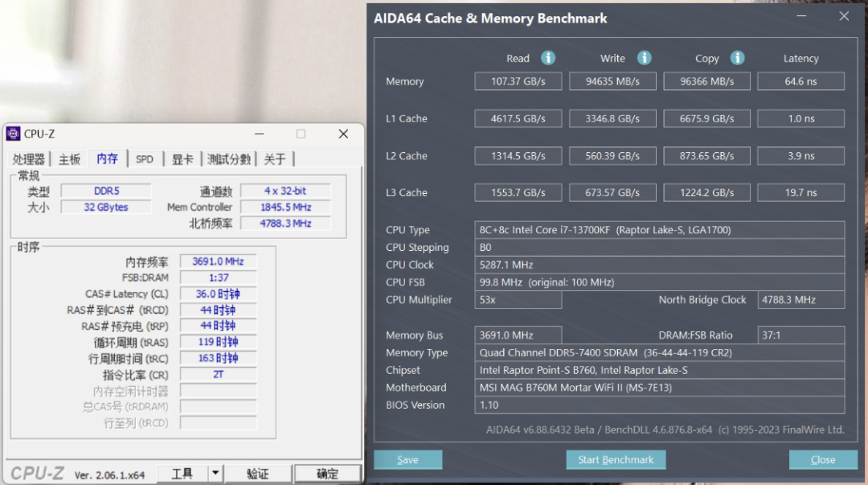Switch to the 主板 tab in CPU-Z
The image size is (868, 485).
70,159
